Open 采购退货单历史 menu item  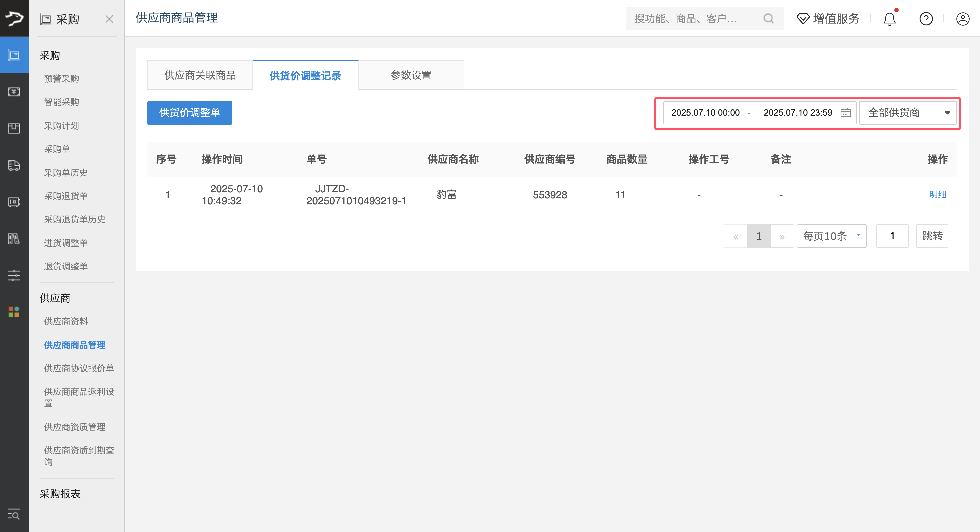click(x=75, y=219)
